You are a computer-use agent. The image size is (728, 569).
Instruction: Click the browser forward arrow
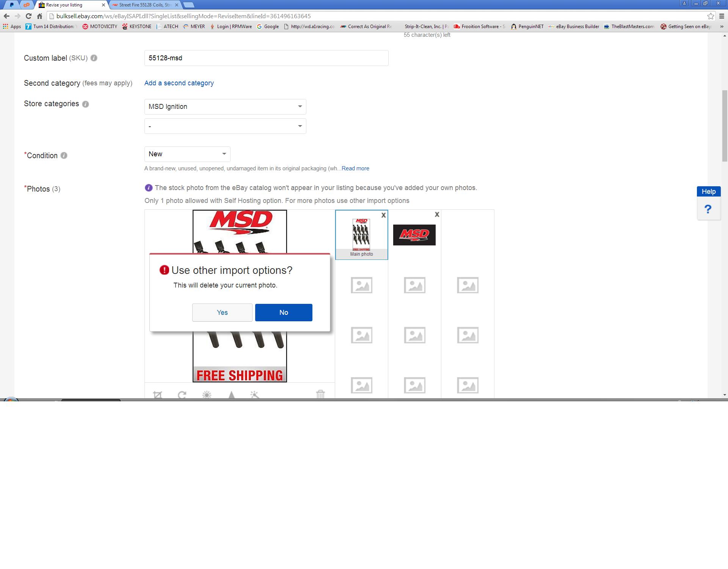coord(17,16)
